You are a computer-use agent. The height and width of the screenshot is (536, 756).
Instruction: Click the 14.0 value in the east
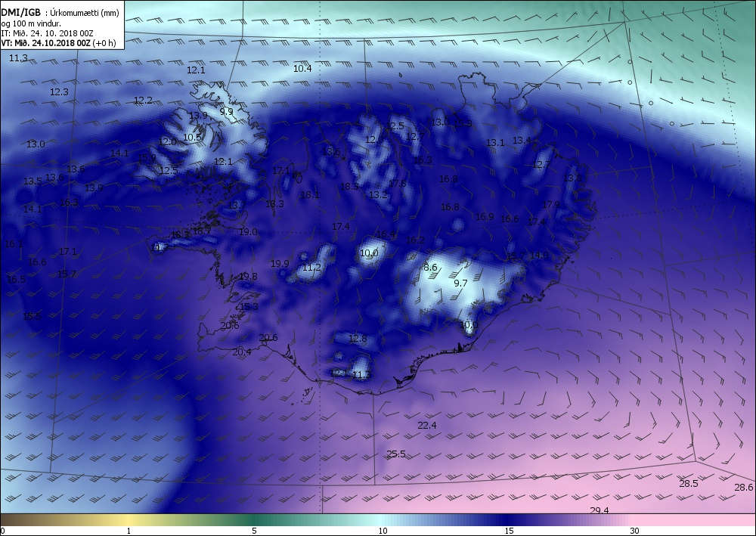point(538,255)
